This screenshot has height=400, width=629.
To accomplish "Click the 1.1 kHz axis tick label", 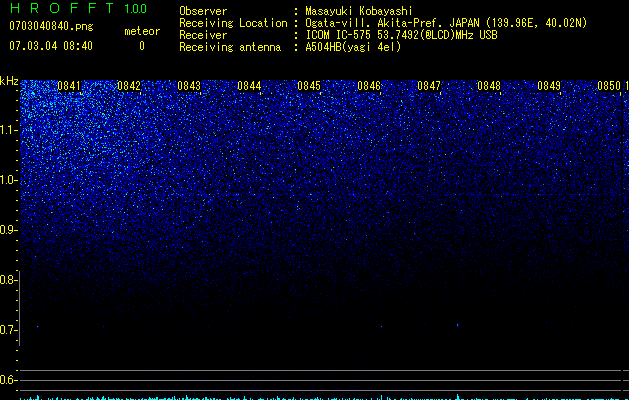I will point(8,130).
